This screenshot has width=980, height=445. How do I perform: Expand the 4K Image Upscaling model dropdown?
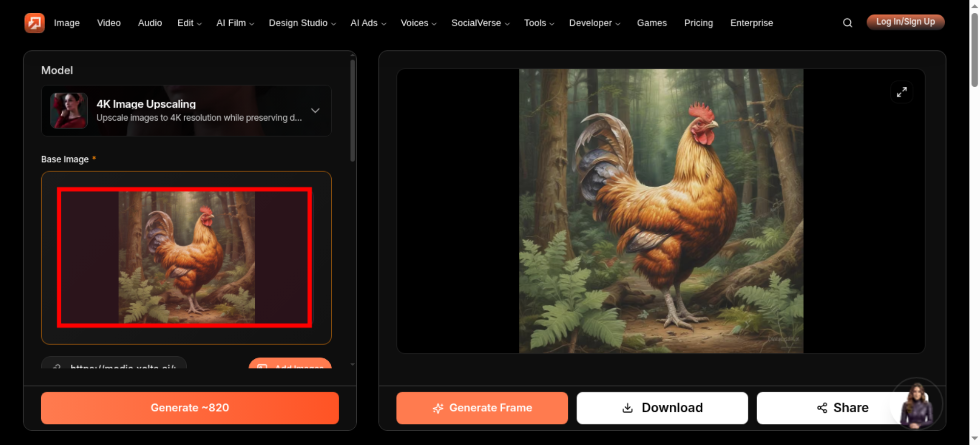315,111
